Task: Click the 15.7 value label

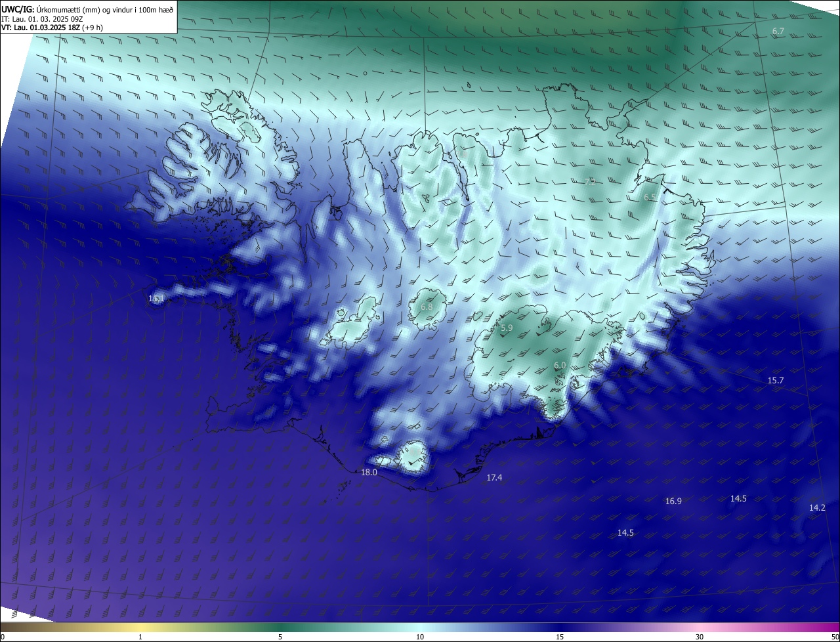Action: tap(776, 381)
